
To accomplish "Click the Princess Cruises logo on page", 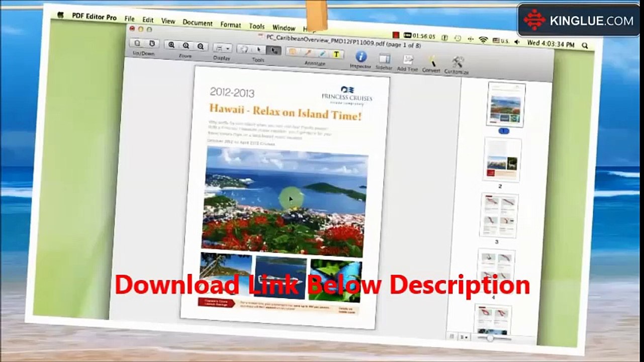I will coord(347,95).
